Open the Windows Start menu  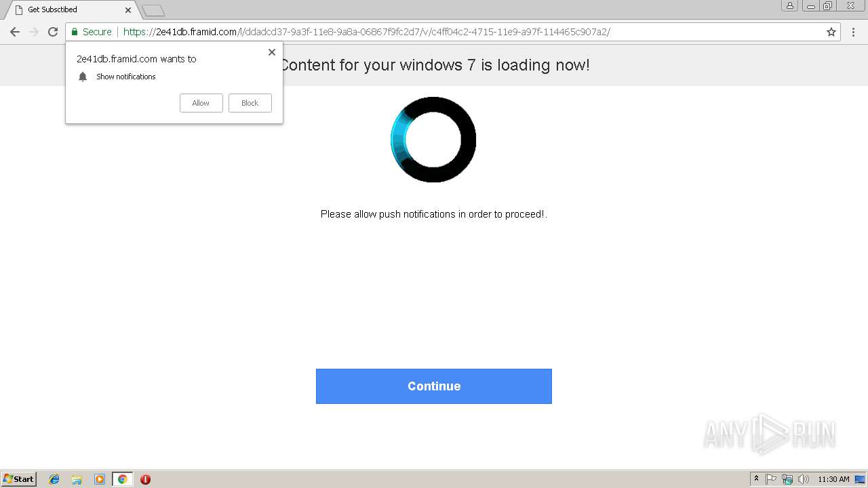tap(19, 479)
